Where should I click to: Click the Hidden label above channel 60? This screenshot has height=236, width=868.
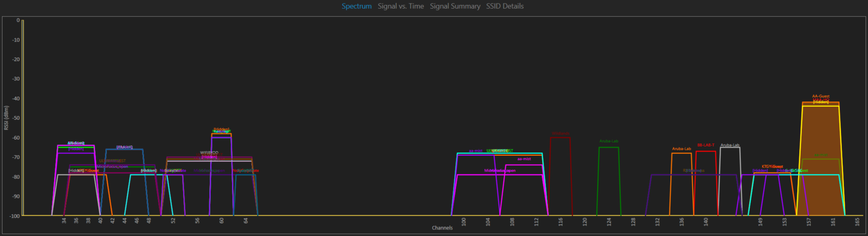point(221,129)
